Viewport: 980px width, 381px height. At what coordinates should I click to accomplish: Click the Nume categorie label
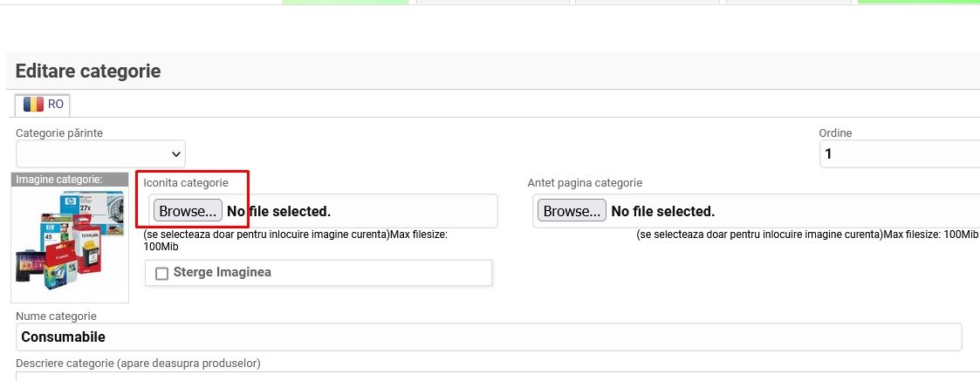(x=56, y=316)
